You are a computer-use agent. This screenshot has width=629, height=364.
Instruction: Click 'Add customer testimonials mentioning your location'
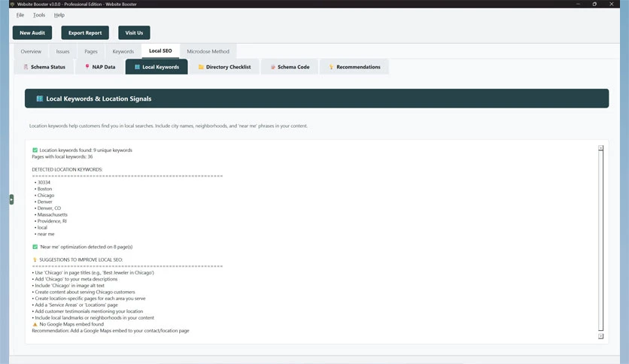click(87, 311)
